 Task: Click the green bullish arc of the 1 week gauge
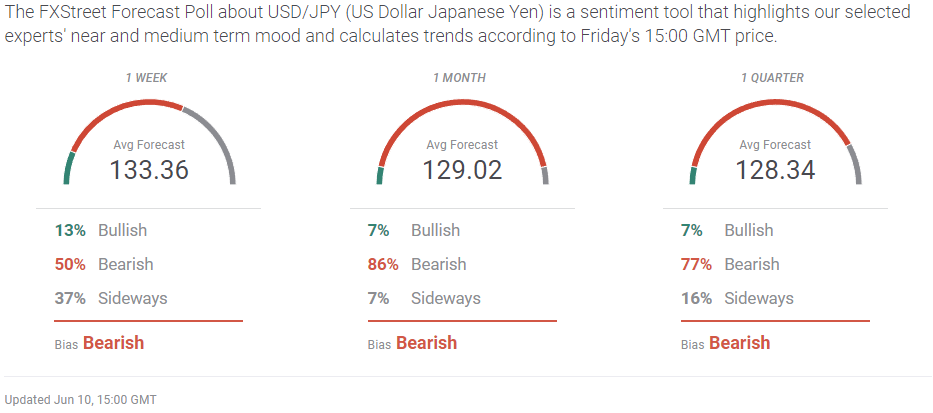pos(68,168)
